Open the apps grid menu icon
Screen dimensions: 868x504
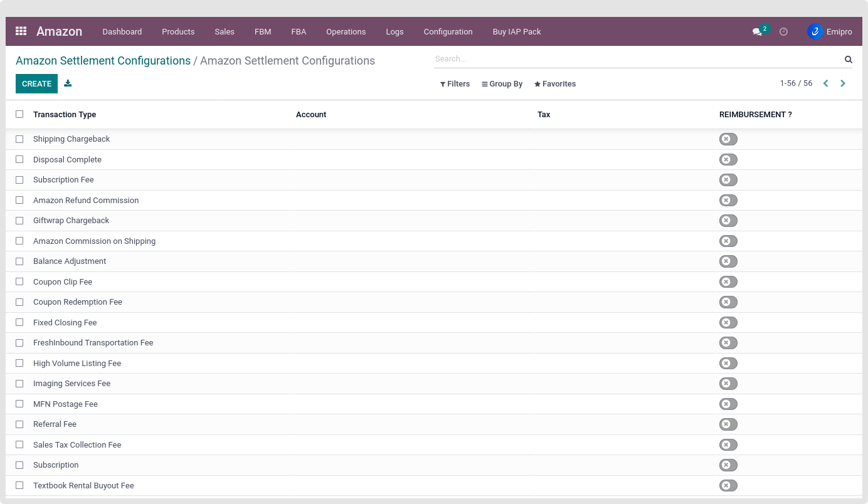(x=21, y=31)
